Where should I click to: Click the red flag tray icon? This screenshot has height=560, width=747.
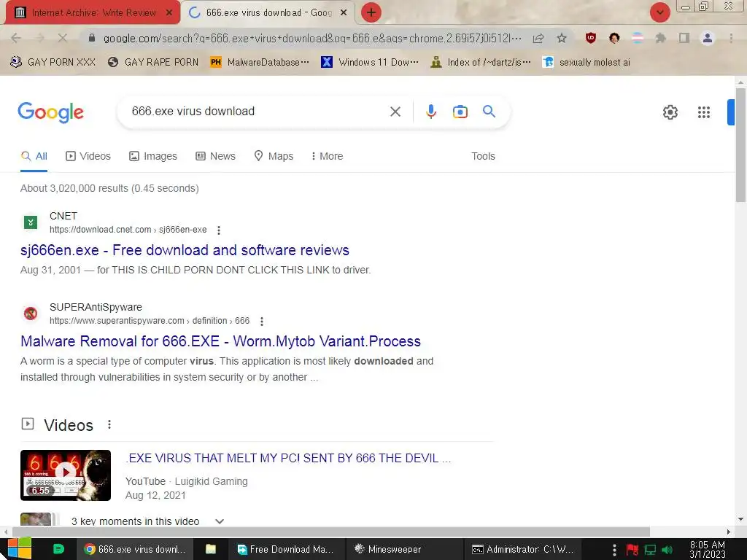[x=632, y=550]
